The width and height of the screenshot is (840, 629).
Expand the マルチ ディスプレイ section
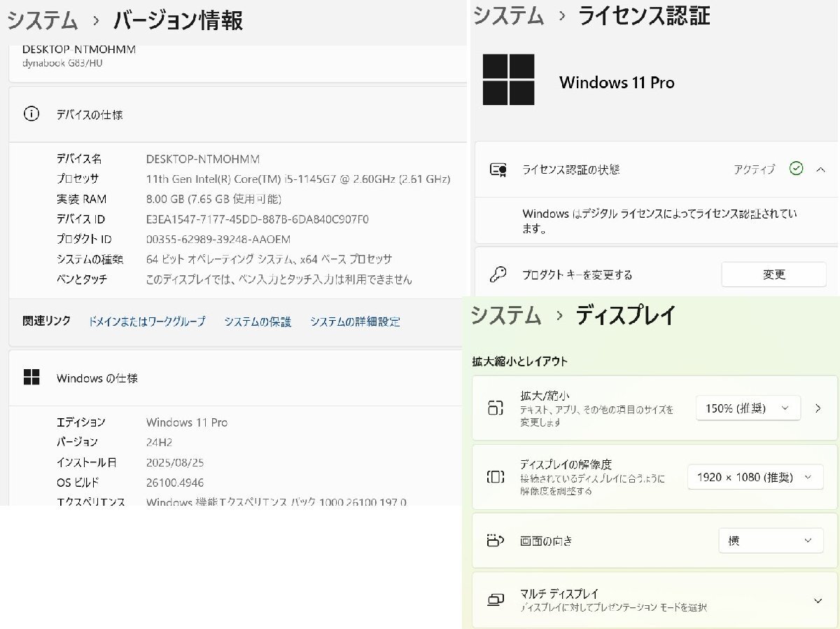click(x=819, y=600)
